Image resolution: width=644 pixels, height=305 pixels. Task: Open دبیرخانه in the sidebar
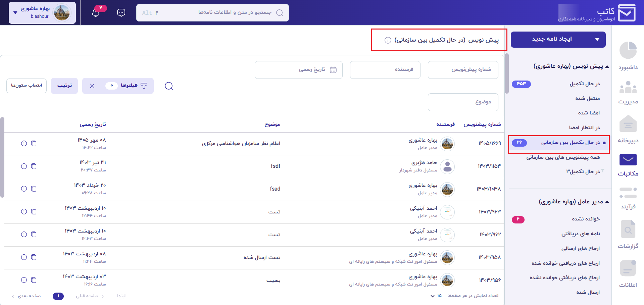pos(628,129)
